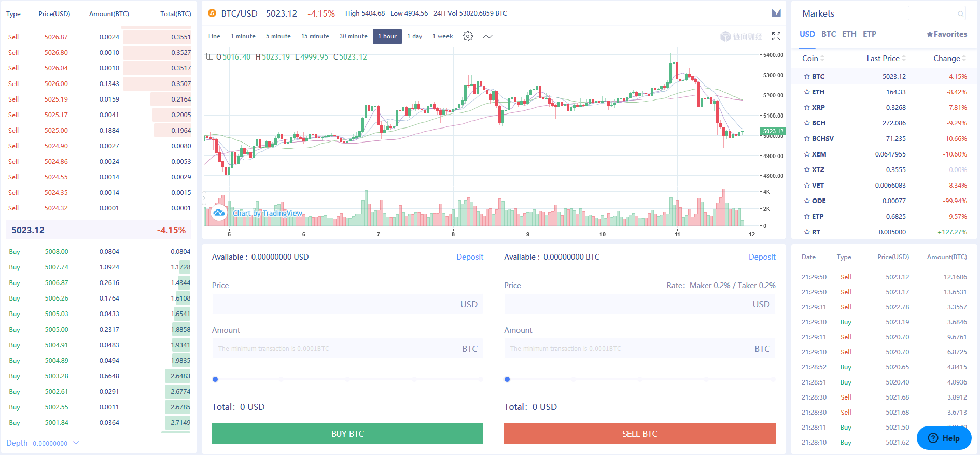
Task: Open the Help chat widget
Action: [x=944, y=438]
